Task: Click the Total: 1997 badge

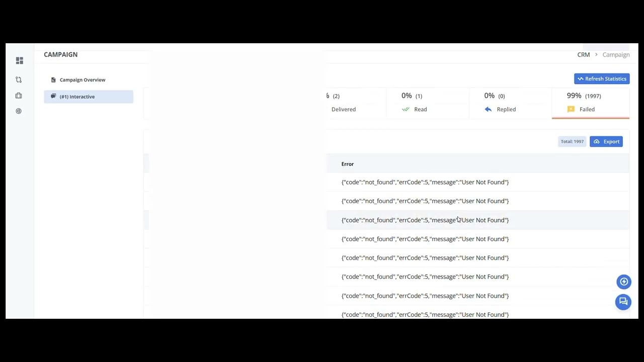Action: 573,142
